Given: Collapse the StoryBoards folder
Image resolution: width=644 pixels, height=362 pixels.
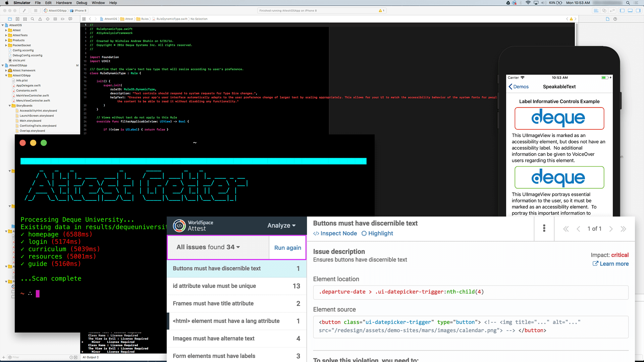Looking at the screenshot, I should click(10, 106).
